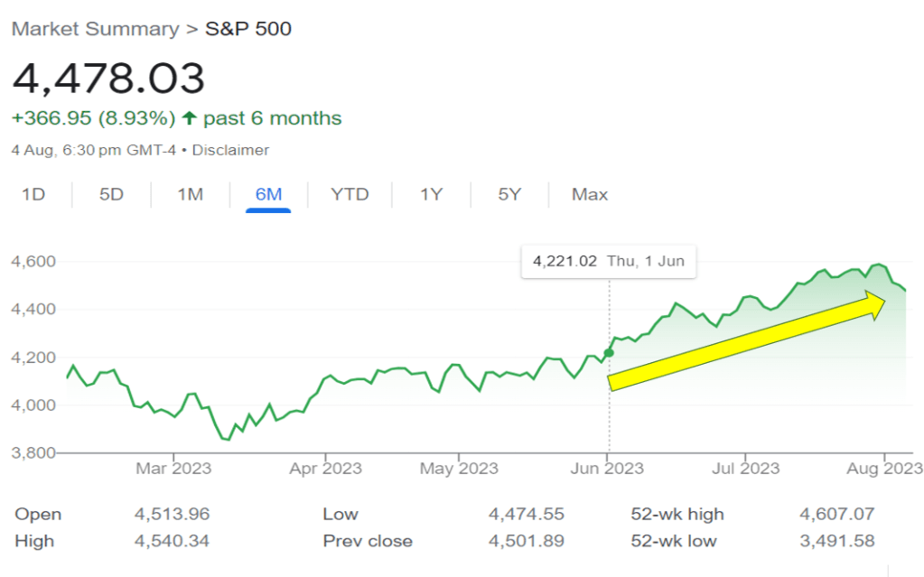Select the Max time range tab
This screenshot has height=577, width=924.
[x=590, y=194]
